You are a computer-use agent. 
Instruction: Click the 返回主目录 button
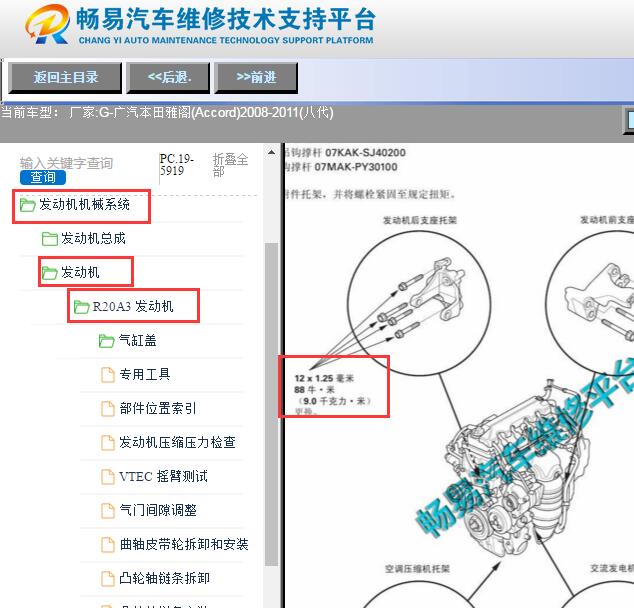coord(65,77)
